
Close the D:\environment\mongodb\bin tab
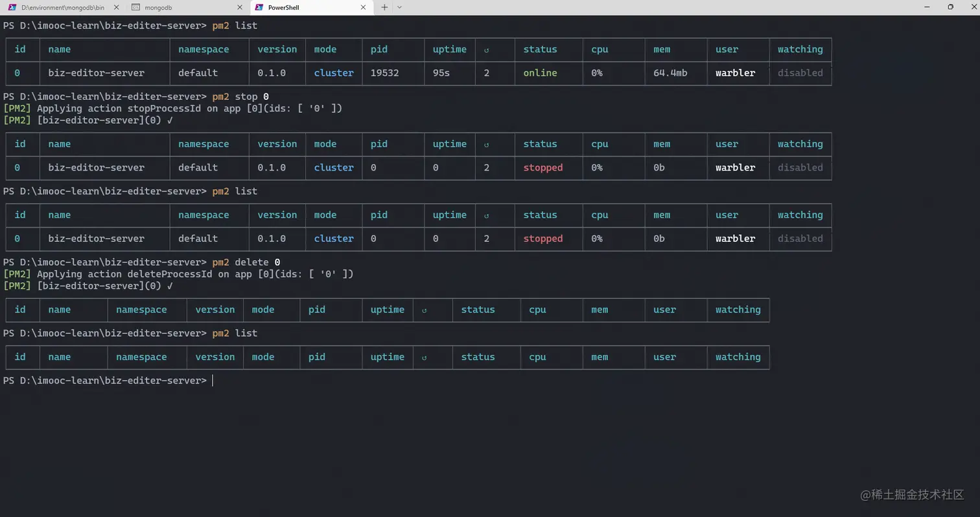116,8
